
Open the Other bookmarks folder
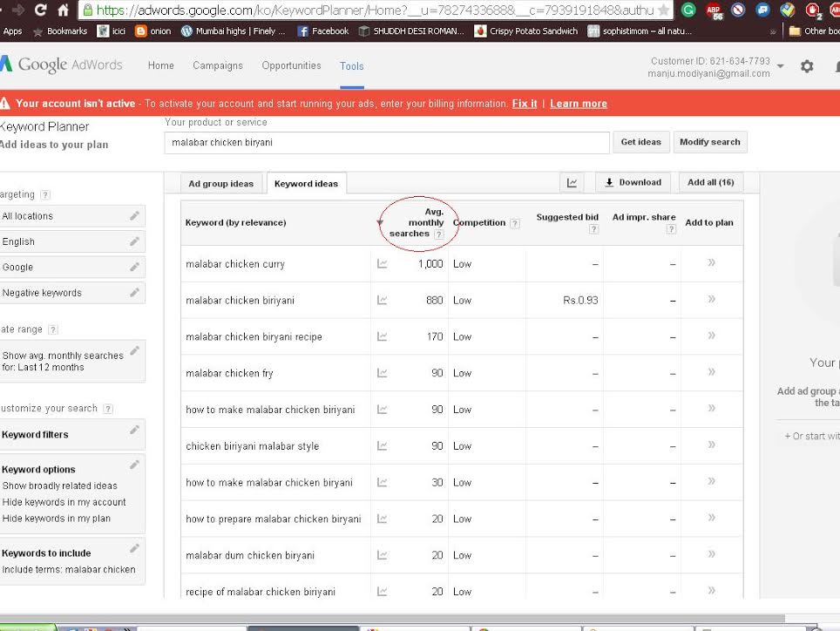pyautogui.click(x=813, y=31)
